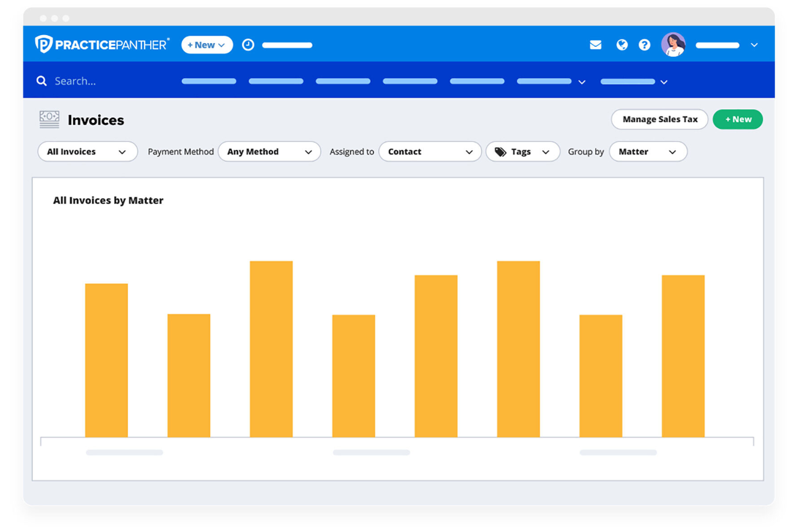This screenshot has height=532, width=798.
Task: Click the tallest bar in the invoices chart
Action: pos(518,350)
